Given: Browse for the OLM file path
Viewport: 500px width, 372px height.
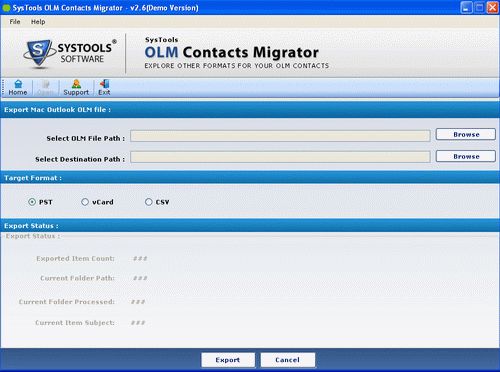Looking at the screenshot, I should click(x=466, y=134).
